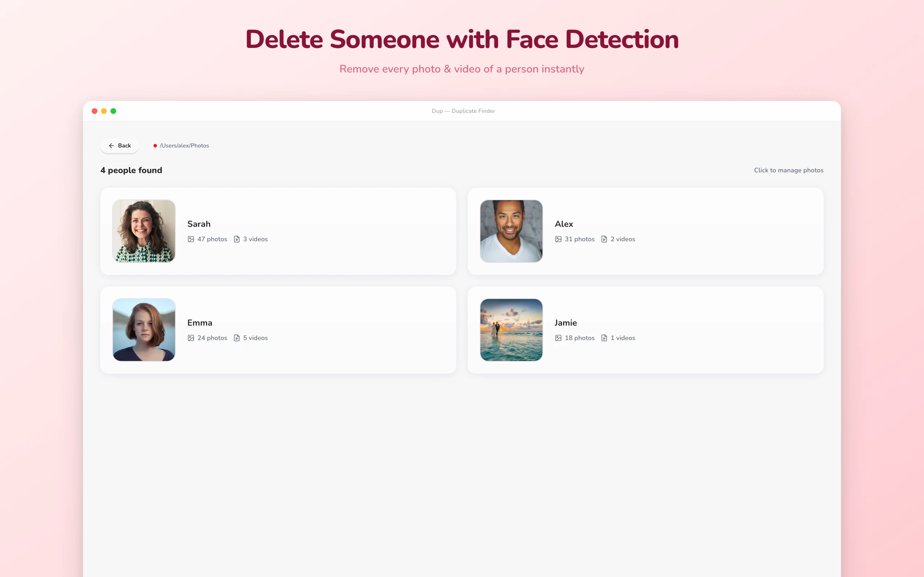Select Emma's portrait thumbnail
This screenshot has height=577, width=924.
pyautogui.click(x=144, y=330)
